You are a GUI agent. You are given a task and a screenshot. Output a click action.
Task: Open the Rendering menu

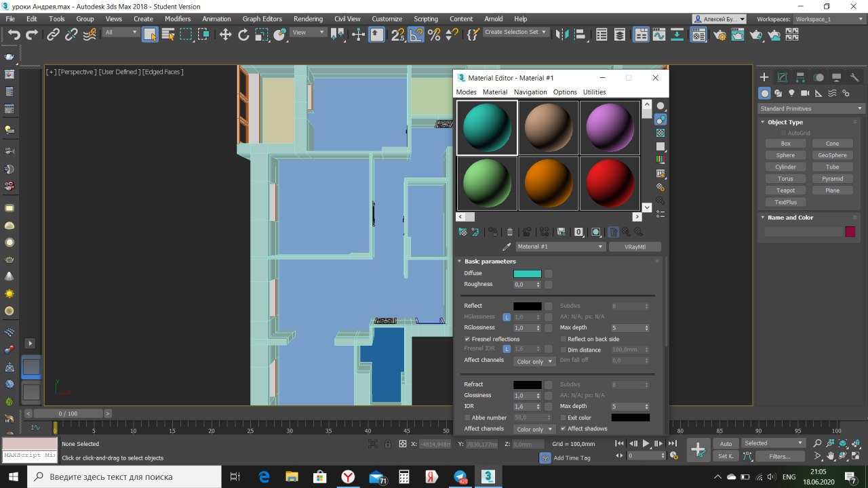pyautogui.click(x=308, y=19)
